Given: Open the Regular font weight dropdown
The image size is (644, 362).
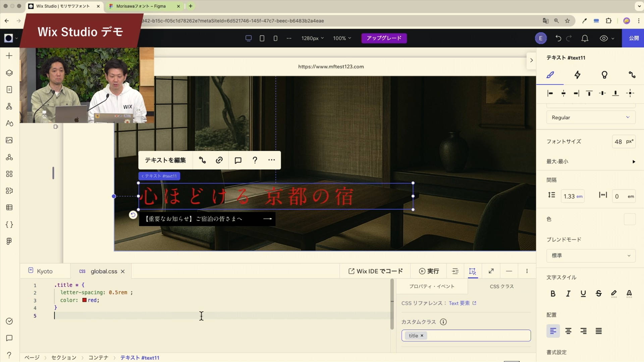Looking at the screenshot, I should (591, 118).
